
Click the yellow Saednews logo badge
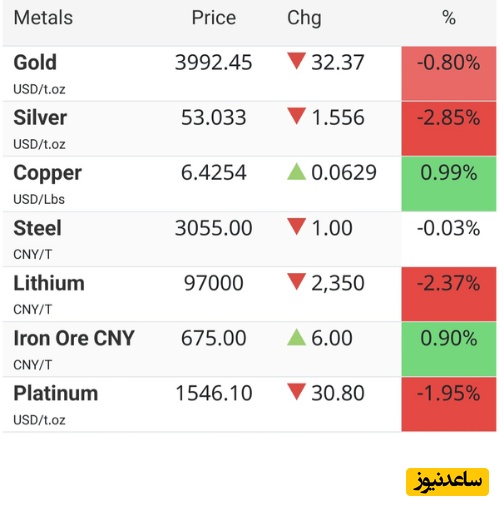(447, 482)
